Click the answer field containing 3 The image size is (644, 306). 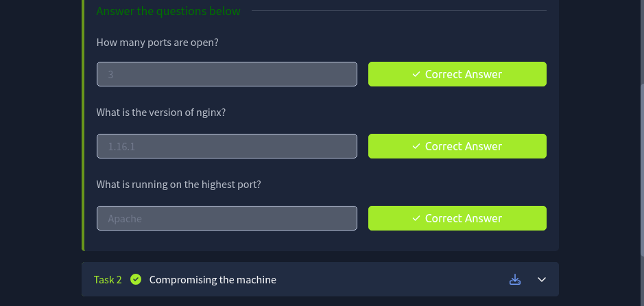tap(226, 74)
